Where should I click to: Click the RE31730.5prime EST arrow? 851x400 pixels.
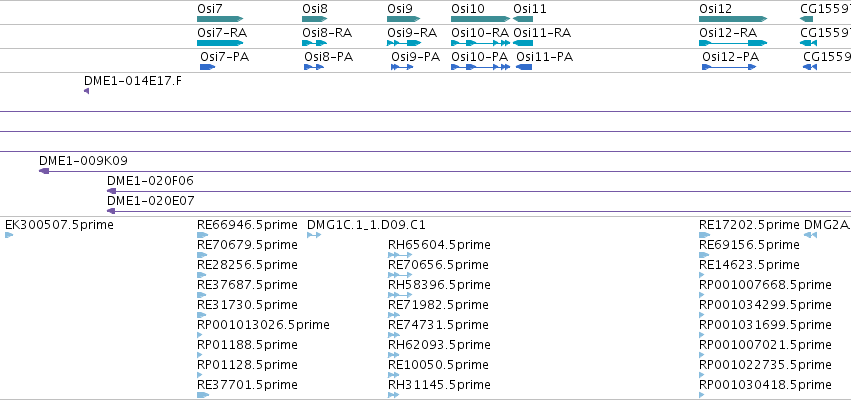tap(202, 315)
